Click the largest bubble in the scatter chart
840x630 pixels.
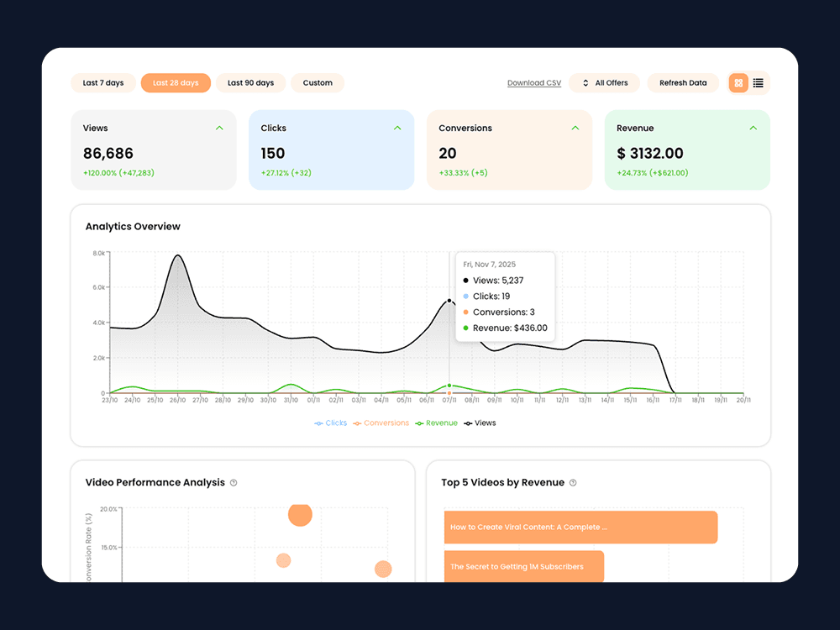pyautogui.click(x=300, y=514)
